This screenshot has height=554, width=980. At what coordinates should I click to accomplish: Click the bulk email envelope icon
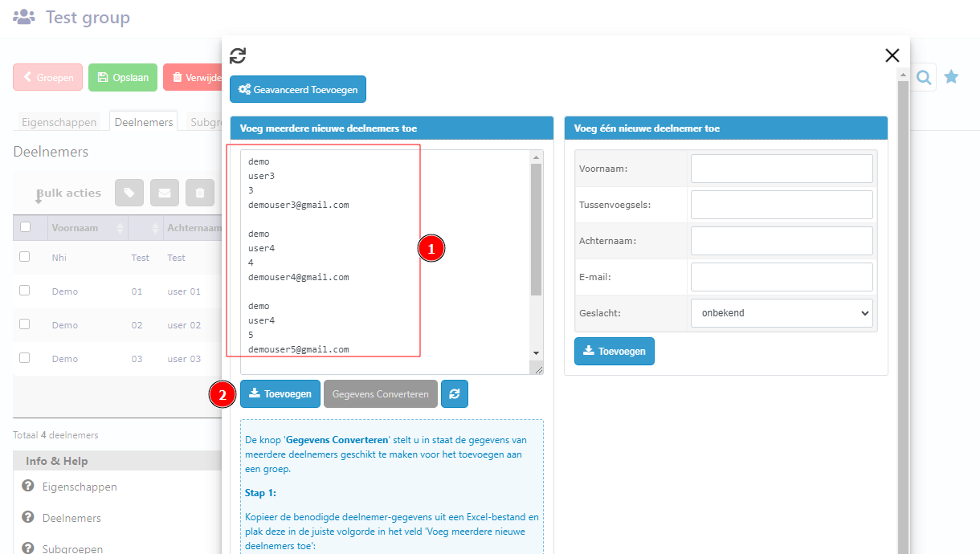point(165,193)
